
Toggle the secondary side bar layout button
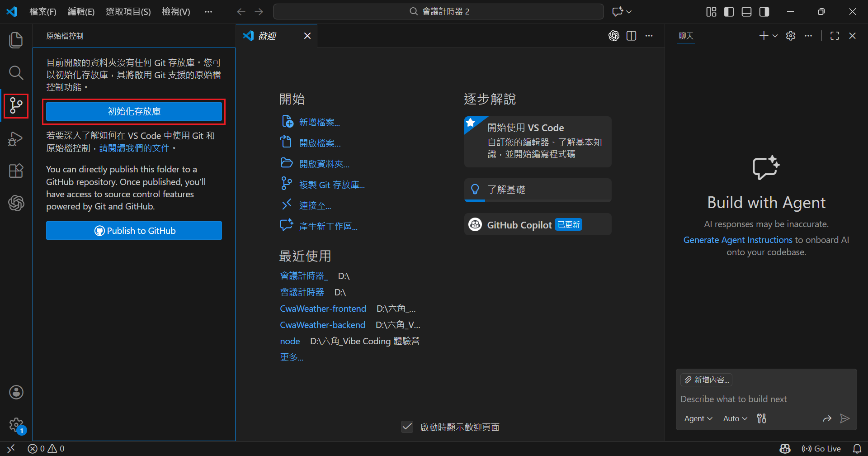(x=764, y=12)
